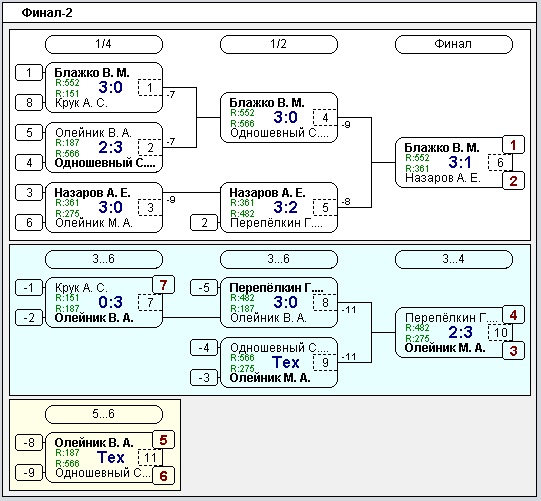Image resolution: width=541 pixels, height=501 pixels.
Task: Click the 1/2 round header
Action: 278,44
